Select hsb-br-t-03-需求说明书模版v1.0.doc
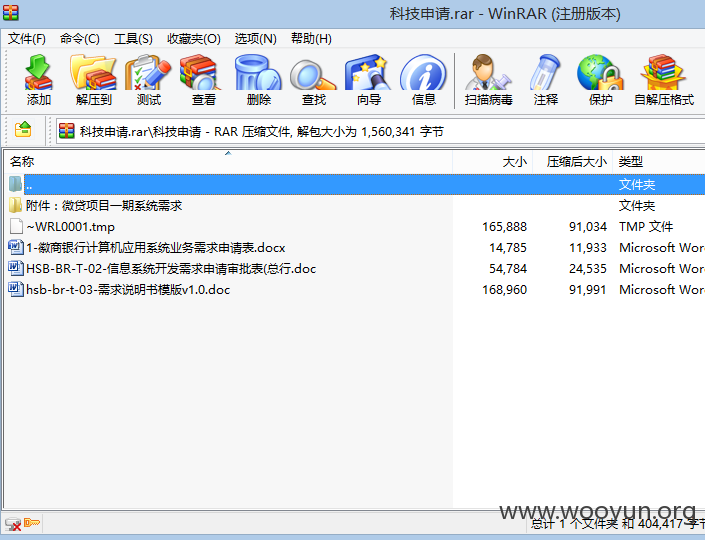The image size is (705, 540). click(x=128, y=290)
